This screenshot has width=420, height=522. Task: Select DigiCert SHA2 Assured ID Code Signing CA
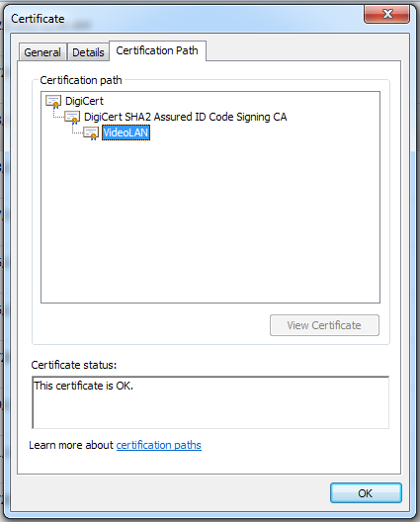(x=186, y=117)
